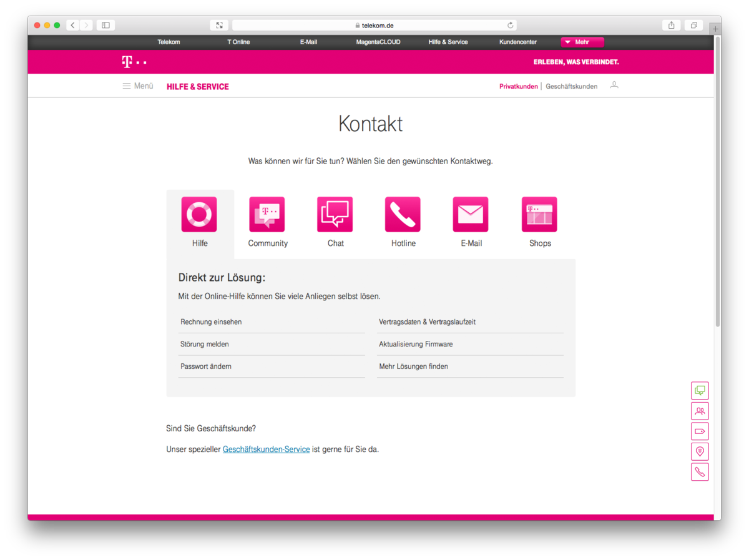This screenshot has height=560, width=749.
Task: Open MagentaCLOUD in the top navigation
Action: (378, 42)
